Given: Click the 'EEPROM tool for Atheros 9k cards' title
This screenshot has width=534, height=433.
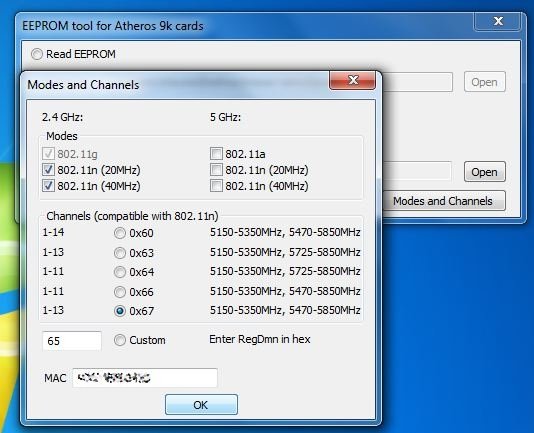Looking at the screenshot, I should click(113, 26).
